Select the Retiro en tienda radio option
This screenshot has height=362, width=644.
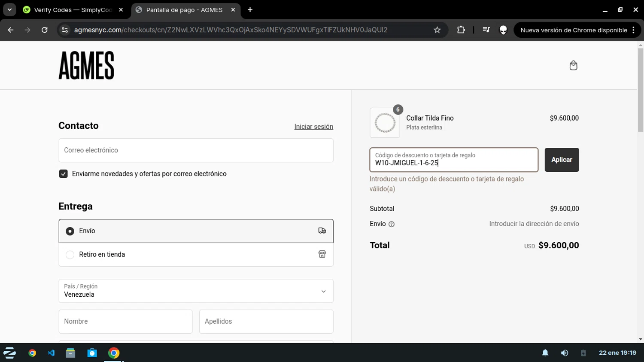pos(70,255)
